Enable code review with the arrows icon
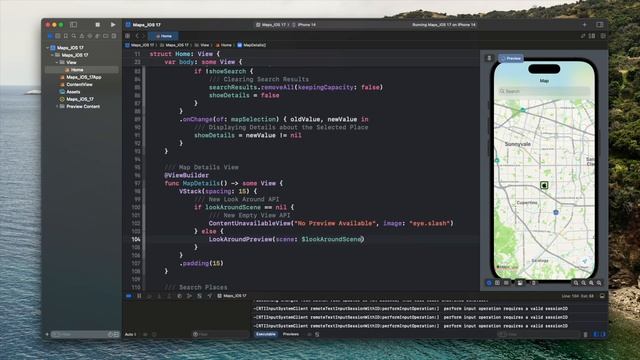Viewport: 640px width, 360px height. click(x=583, y=36)
